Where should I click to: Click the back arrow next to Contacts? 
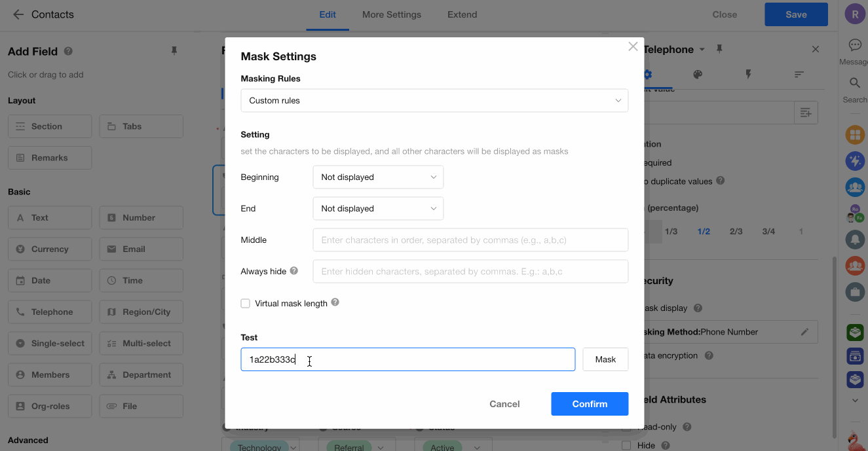coord(18,14)
